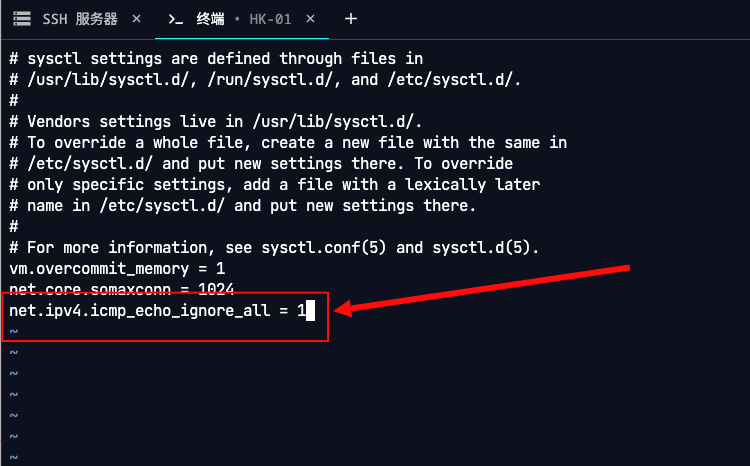The image size is (750, 466).
Task: Click the last tilde line at bottom
Action: (x=14, y=457)
